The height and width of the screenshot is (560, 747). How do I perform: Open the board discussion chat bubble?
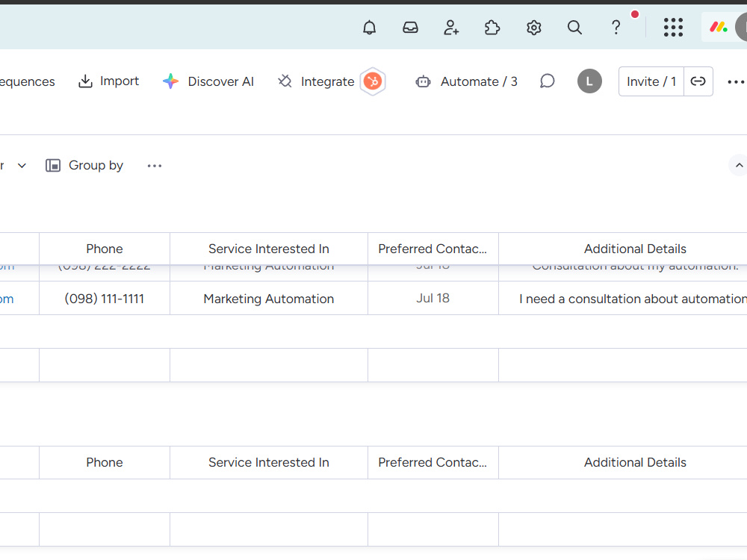pyautogui.click(x=547, y=81)
